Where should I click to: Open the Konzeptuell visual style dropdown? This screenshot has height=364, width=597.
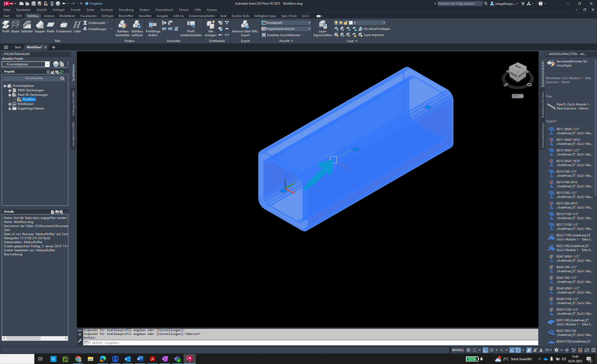tap(310, 22)
